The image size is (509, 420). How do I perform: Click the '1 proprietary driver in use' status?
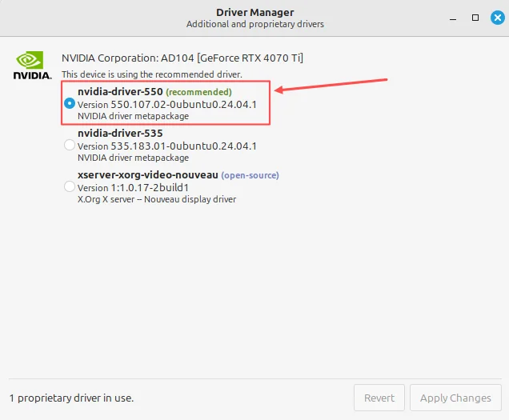[71, 398]
